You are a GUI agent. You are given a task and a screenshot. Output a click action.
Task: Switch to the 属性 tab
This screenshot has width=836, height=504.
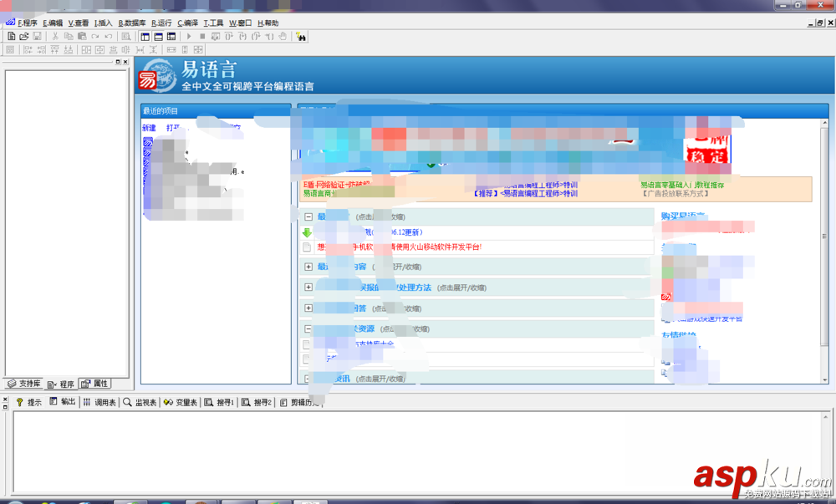coord(94,384)
